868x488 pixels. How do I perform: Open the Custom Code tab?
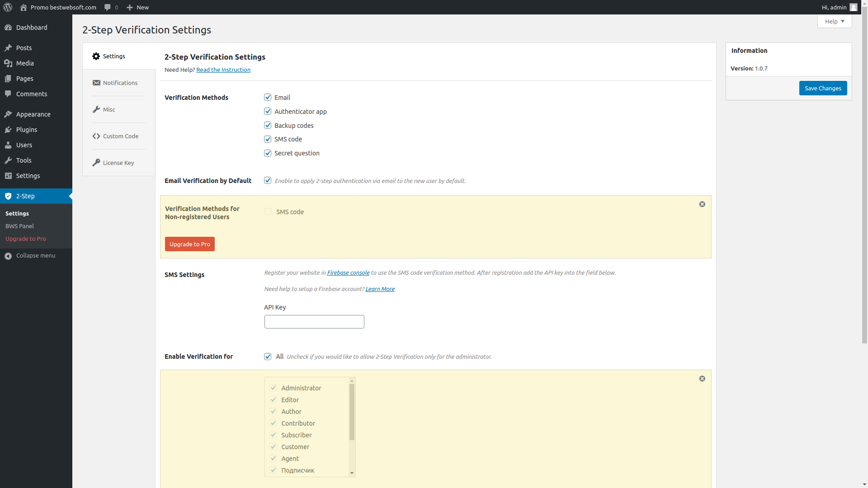click(118, 136)
